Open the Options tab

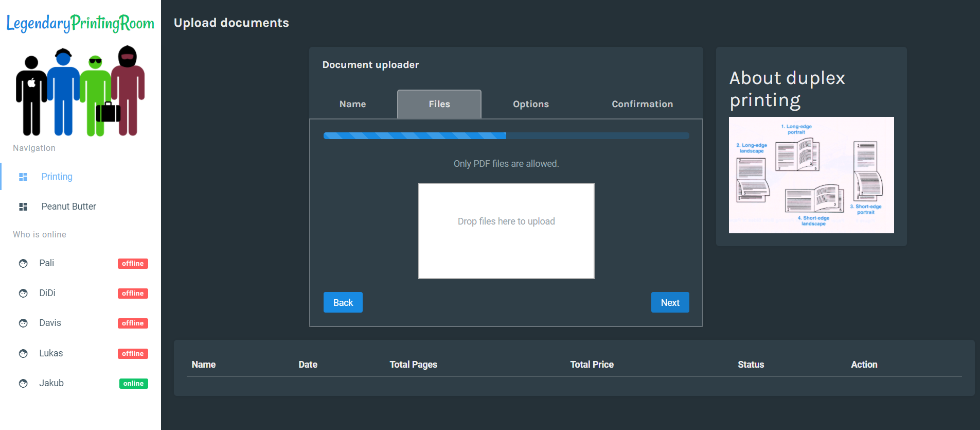pyautogui.click(x=530, y=104)
